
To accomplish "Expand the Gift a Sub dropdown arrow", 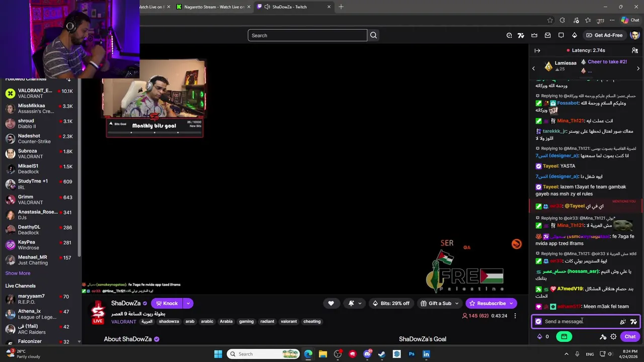I will tap(457, 303).
